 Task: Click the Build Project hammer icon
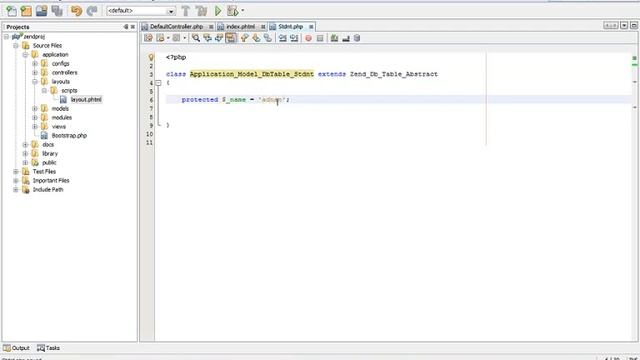click(186, 11)
